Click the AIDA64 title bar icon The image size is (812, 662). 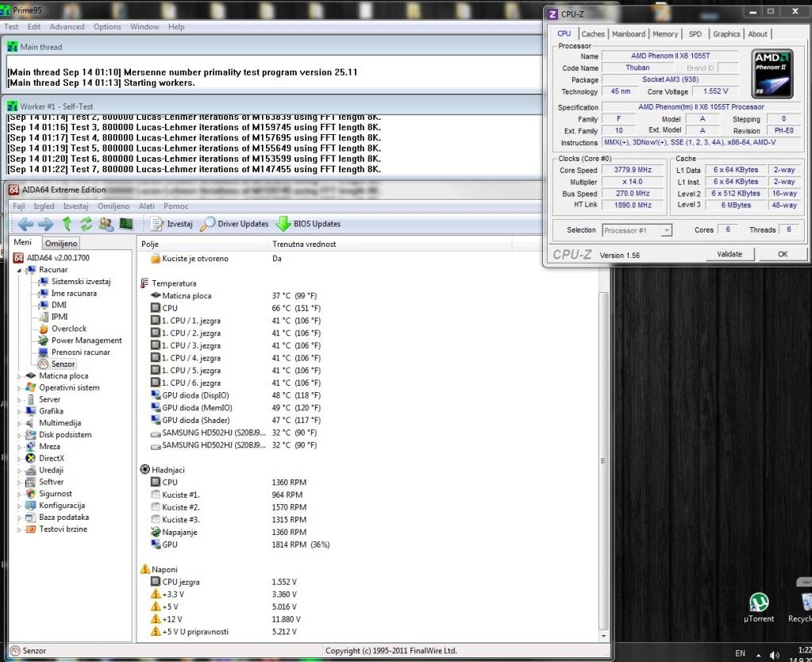[x=14, y=190]
